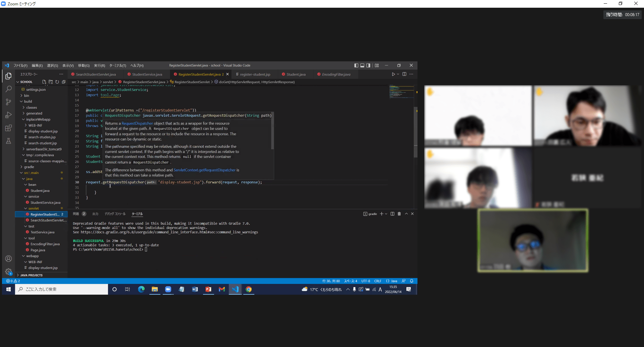Open the Search view in activity bar
This screenshot has width=644, height=347.
pos(9,89)
